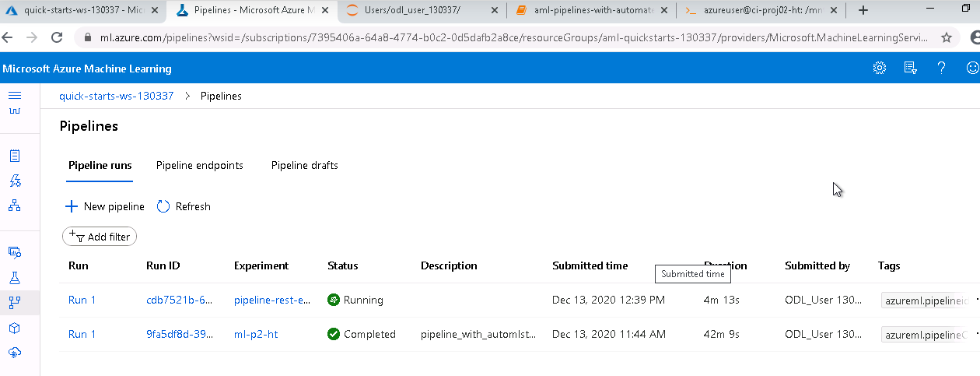Open quick-starts-ws-130337 breadcrumb link
980x376 pixels.
[x=117, y=96]
